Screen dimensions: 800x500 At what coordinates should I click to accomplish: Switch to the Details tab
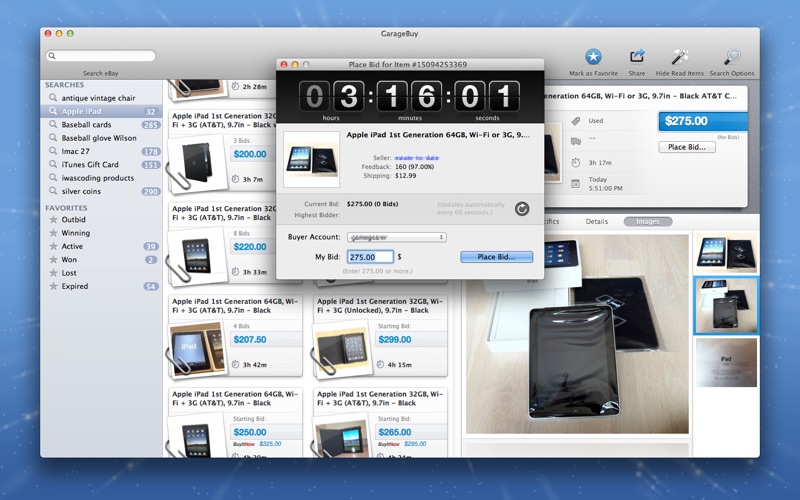(596, 221)
